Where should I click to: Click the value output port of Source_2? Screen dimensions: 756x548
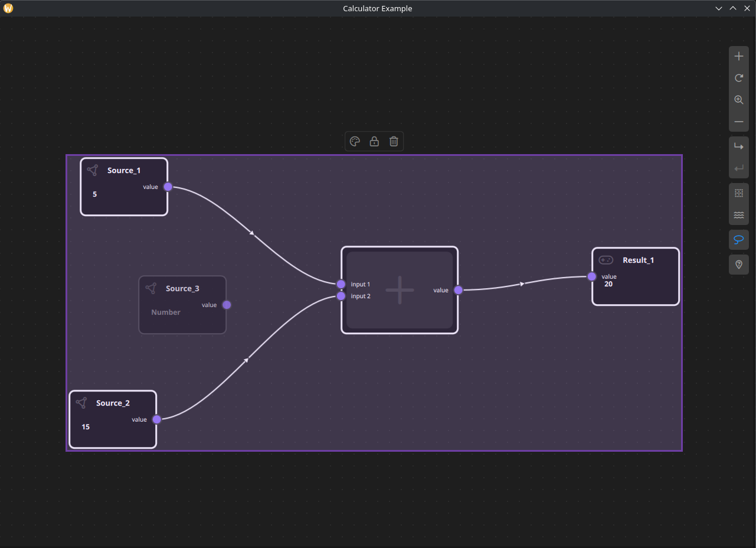156,419
